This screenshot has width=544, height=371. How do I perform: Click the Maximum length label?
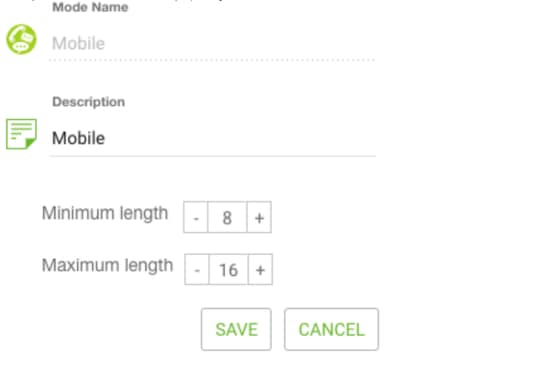[x=107, y=265]
